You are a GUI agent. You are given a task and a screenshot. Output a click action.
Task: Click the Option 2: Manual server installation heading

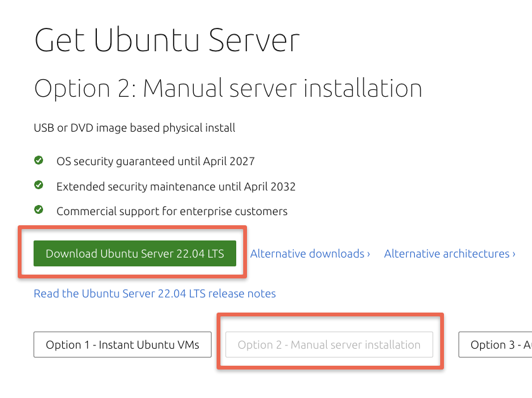[228, 88]
